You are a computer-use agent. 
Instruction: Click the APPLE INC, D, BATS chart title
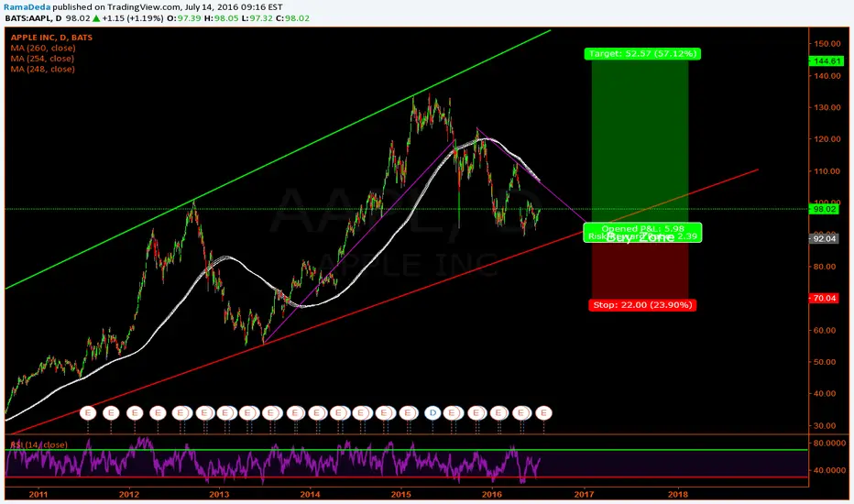(x=51, y=37)
